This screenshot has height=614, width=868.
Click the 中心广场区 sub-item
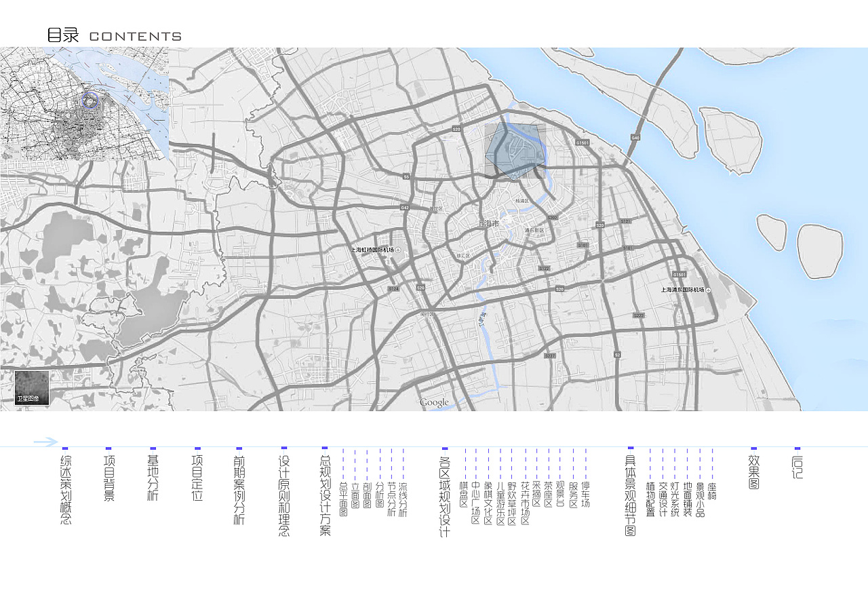tap(476, 504)
